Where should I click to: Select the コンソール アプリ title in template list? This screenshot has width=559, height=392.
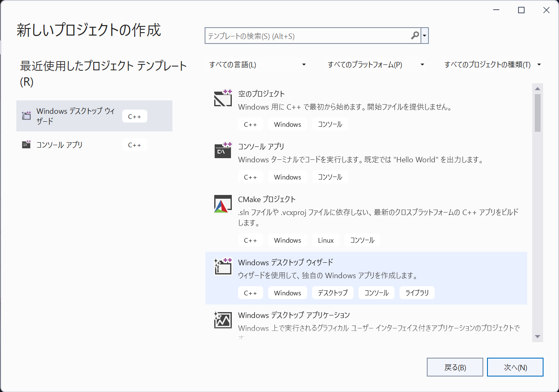[261, 146]
